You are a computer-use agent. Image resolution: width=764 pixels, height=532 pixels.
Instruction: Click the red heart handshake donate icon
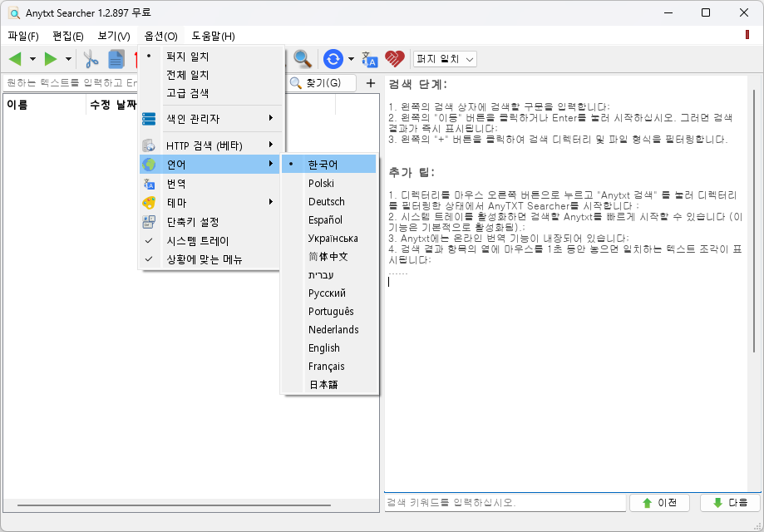pos(395,59)
